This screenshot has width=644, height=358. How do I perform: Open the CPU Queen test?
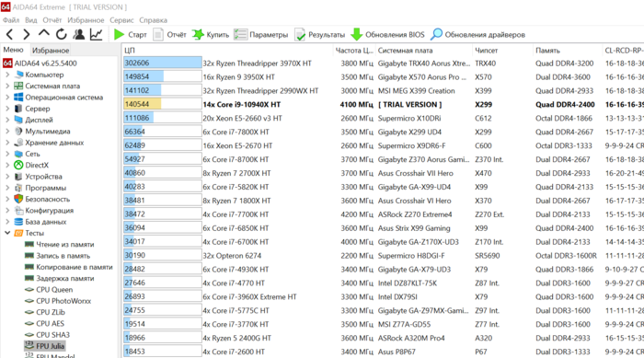pos(49,289)
